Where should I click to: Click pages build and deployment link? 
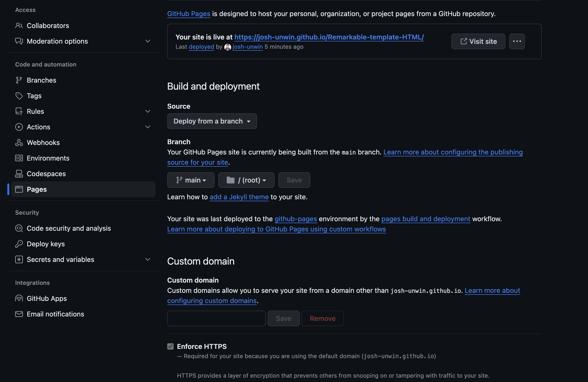[x=426, y=219]
